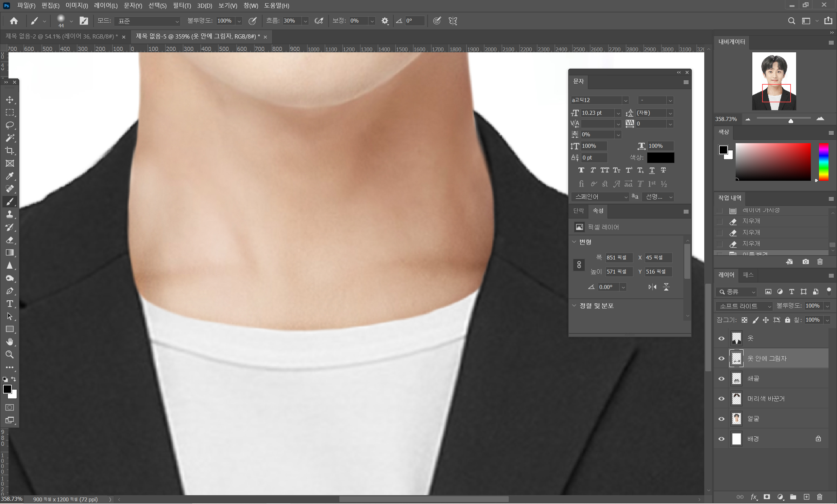Open the 필터(T) menu

click(182, 6)
